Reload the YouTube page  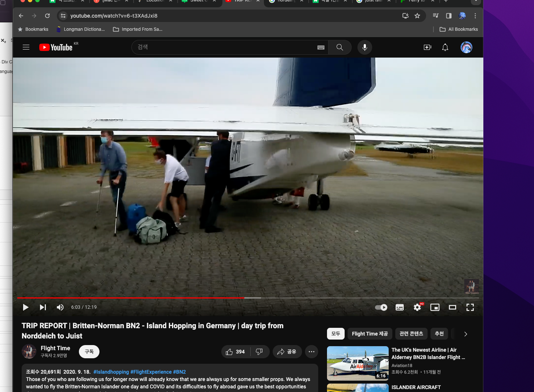47,16
